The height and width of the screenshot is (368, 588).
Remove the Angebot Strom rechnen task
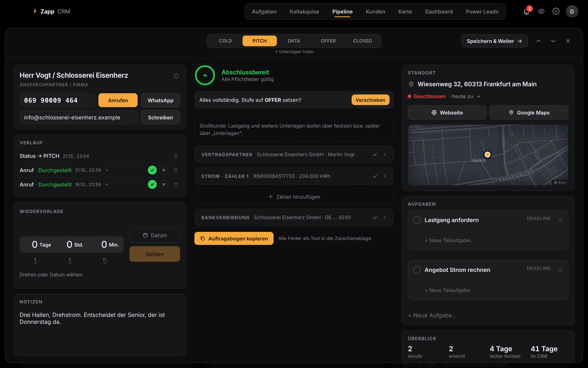point(561,270)
